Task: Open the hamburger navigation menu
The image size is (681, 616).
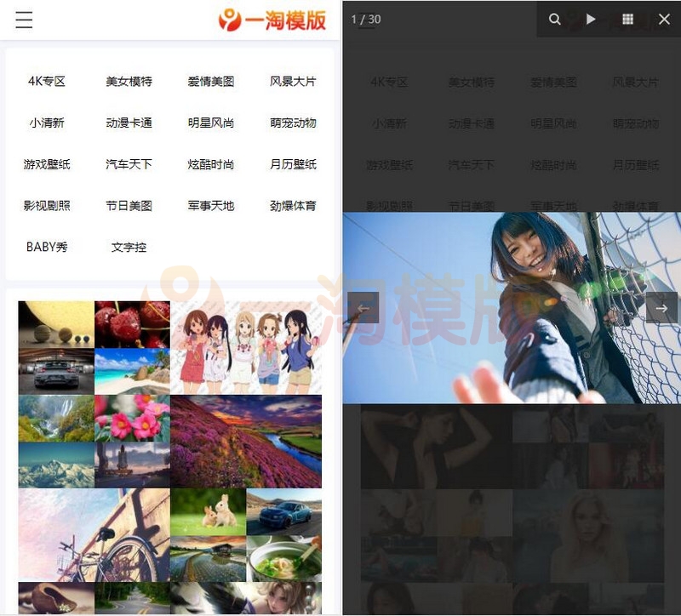Action: [23, 20]
